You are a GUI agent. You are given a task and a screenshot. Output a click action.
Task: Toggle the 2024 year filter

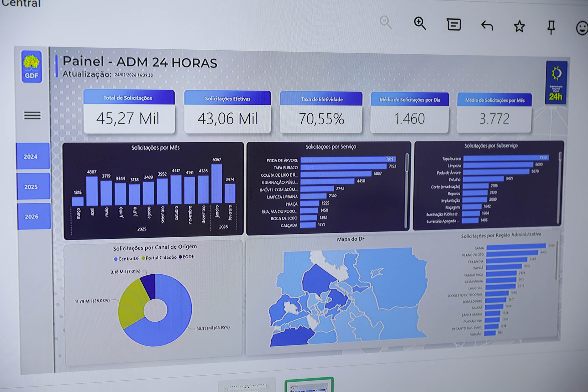point(31,157)
